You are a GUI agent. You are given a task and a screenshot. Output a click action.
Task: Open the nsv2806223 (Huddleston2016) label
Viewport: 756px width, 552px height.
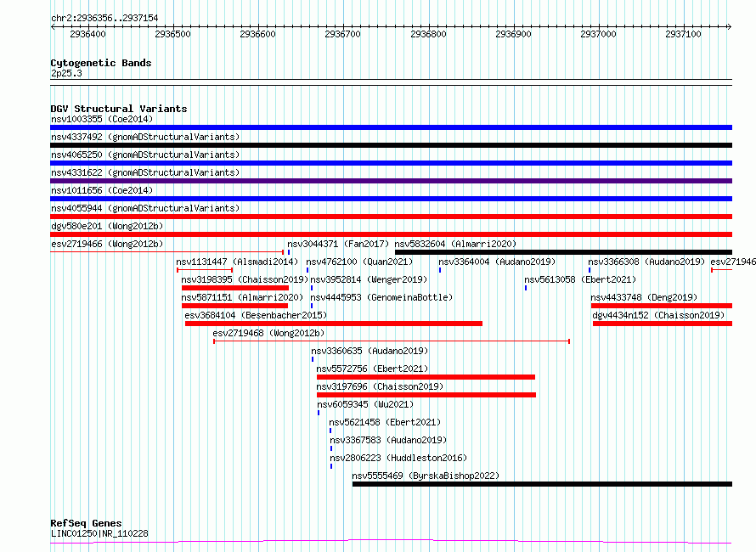click(x=398, y=458)
